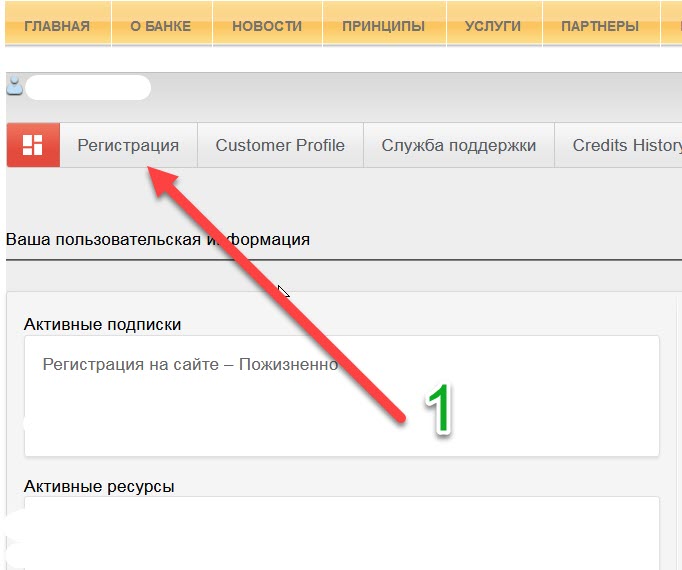The height and width of the screenshot is (570, 682).
Task: Select the Credits History tab
Action: click(x=626, y=145)
